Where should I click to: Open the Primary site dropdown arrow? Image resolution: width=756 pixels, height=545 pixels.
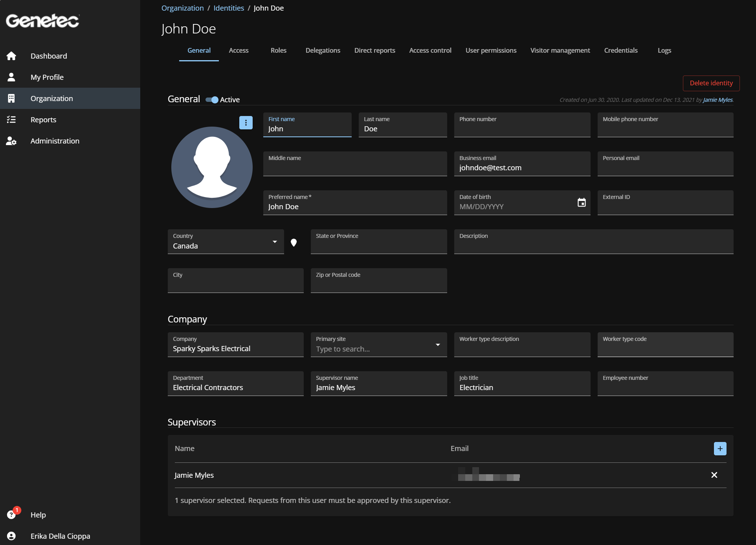(x=438, y=345)
